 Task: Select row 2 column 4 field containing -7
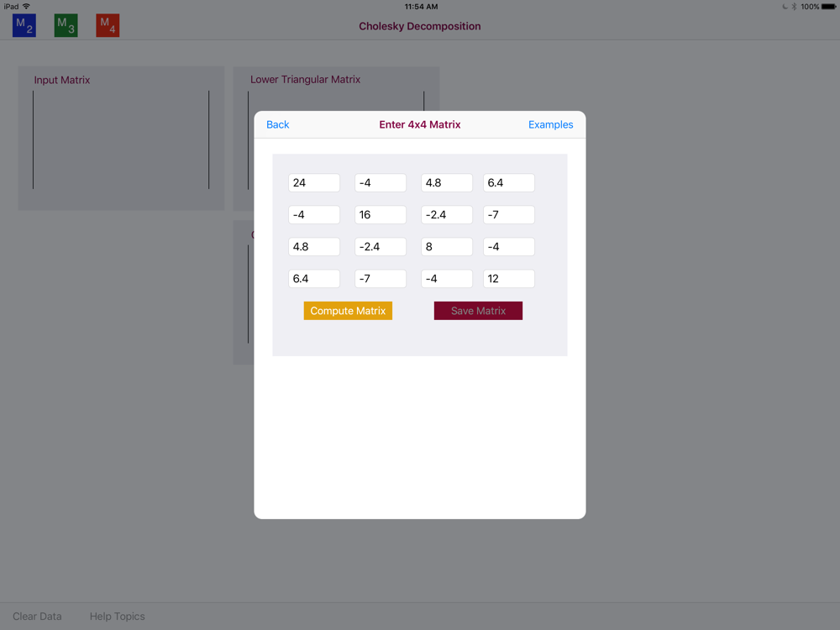(x=509, y=215)
